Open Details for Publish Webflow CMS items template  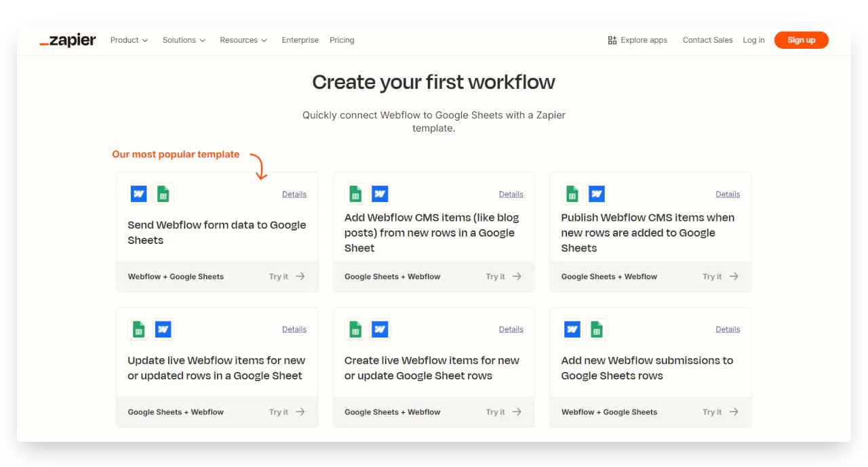click(x=728, y=194)
